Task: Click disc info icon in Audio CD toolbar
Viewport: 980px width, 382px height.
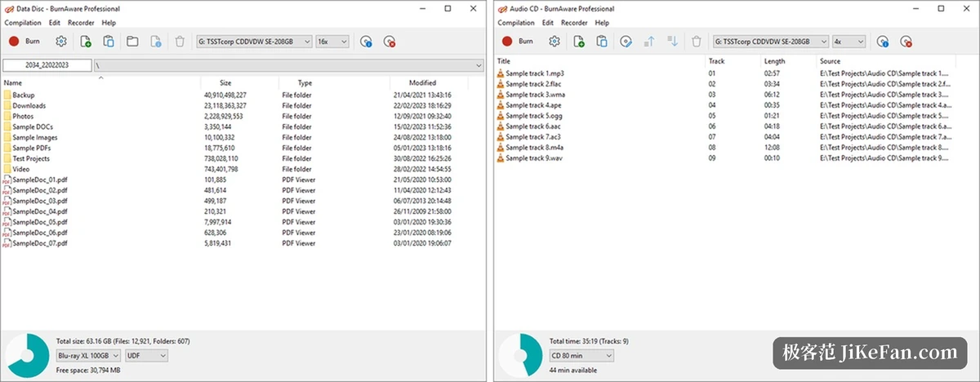Action: point(882,41)
